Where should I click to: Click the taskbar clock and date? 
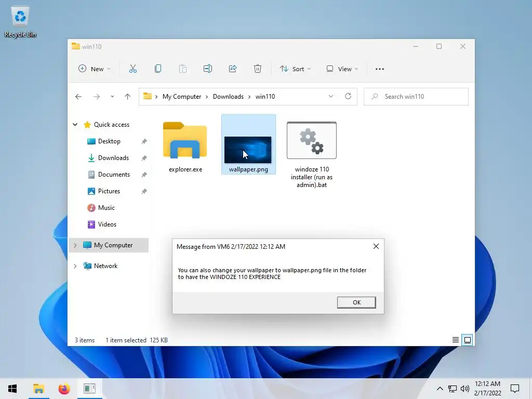487,389
